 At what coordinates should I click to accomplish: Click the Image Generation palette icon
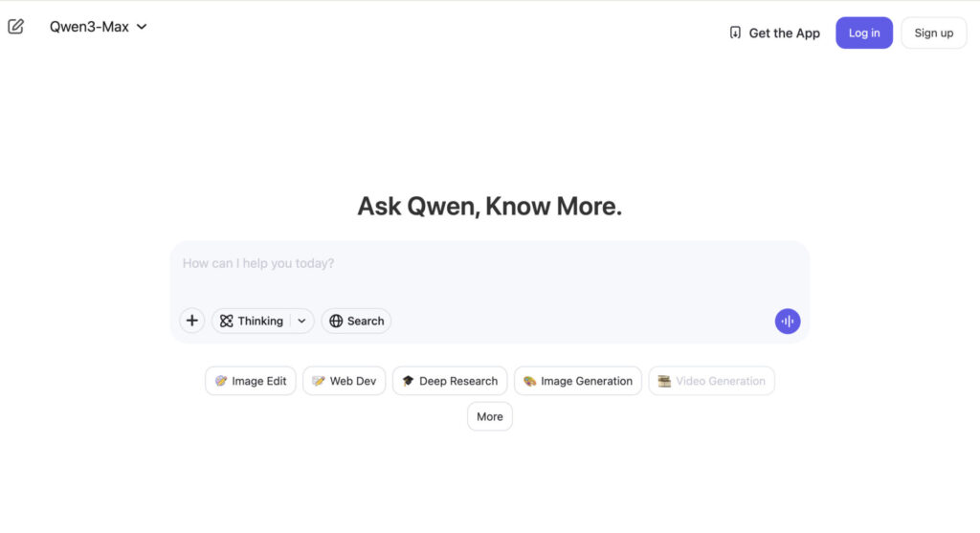click(x=529, y=381)
